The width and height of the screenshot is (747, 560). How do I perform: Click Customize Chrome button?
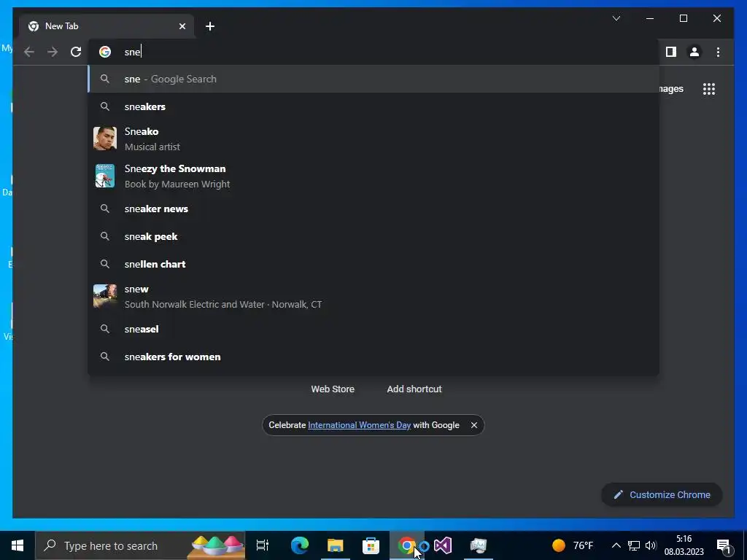[x=662, y=495]
